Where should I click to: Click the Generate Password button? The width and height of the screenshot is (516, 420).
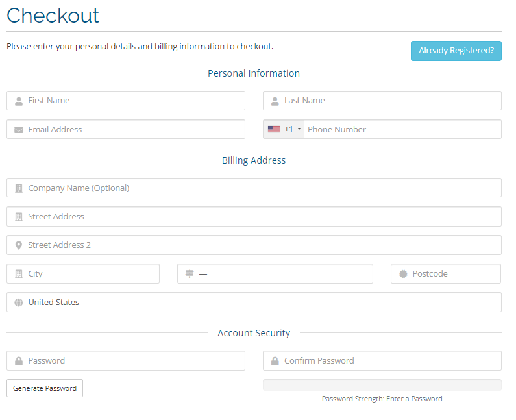[x=45, y=388]
